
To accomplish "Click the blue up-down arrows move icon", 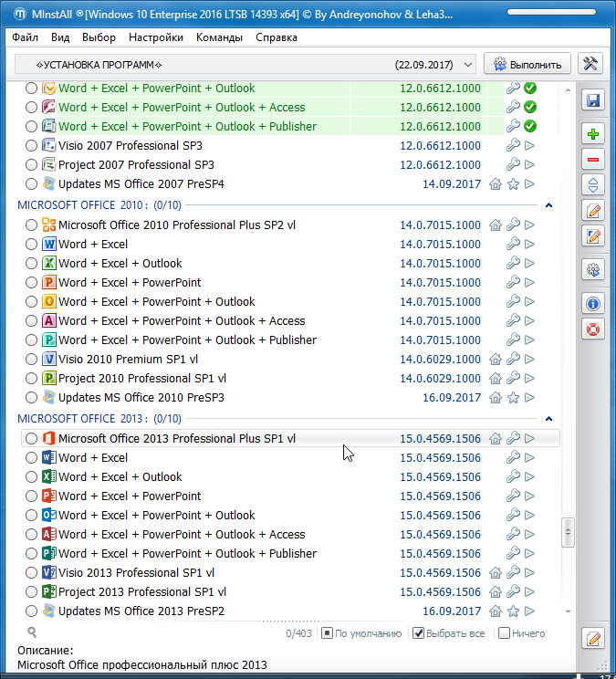I will (x=592, y=185).
